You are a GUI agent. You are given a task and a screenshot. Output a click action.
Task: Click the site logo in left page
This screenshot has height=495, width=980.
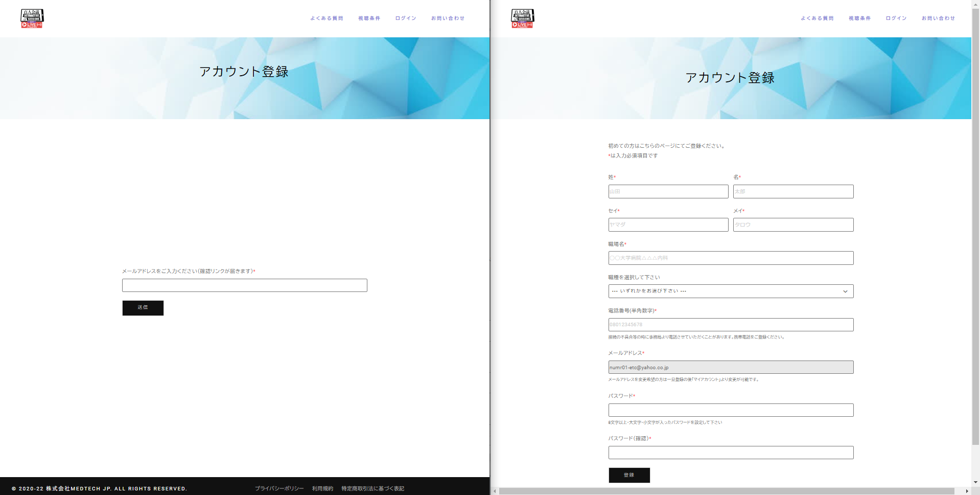[32, 18]
